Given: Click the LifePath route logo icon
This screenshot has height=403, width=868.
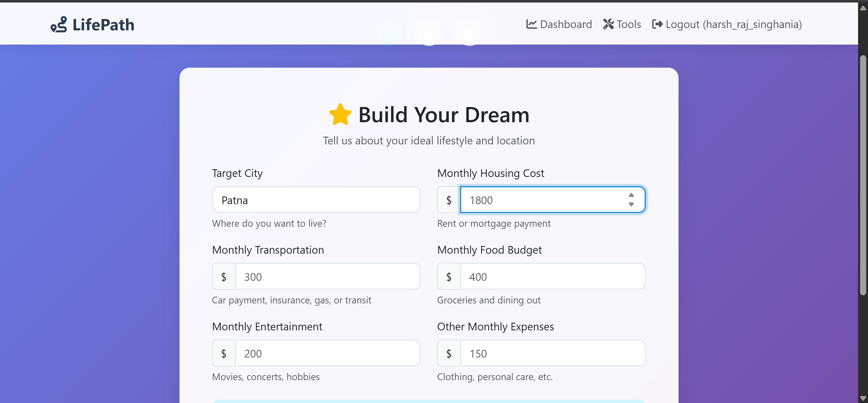Looking at the screenshot, I should coord(59,24).
